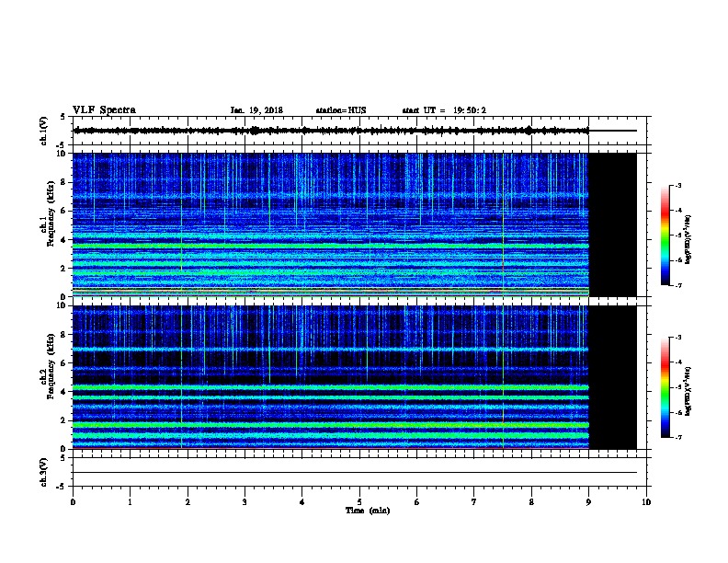Click black no-data block in ch.2 spectrogram
728x563 pixels.
click(x=612, y=377)
